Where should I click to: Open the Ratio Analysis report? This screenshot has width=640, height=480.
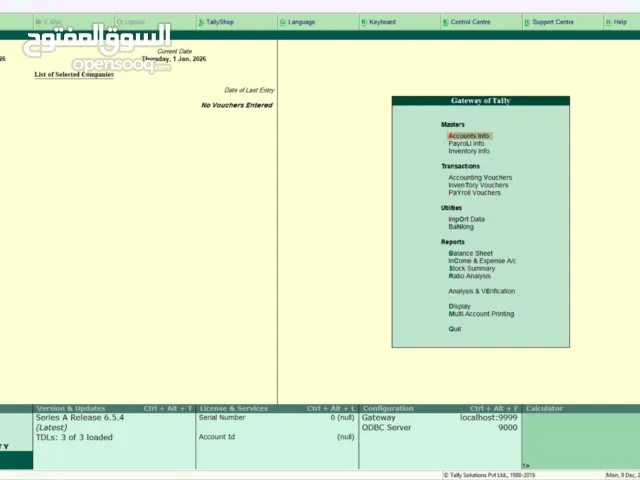(469, 276)
